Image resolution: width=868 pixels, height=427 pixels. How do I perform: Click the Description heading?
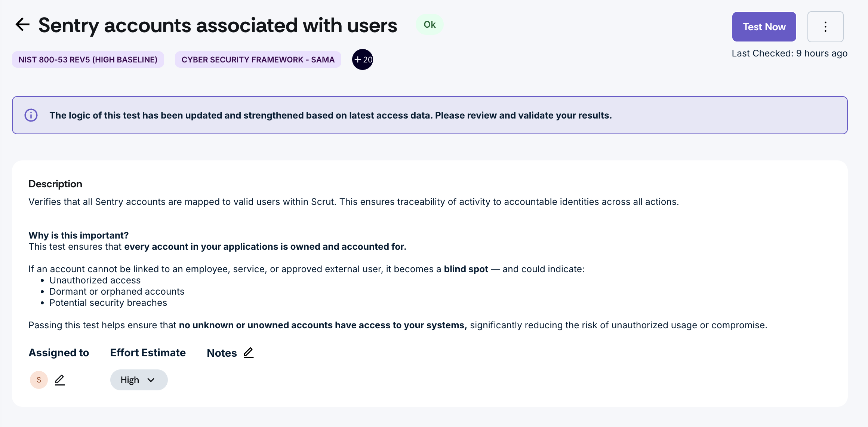click(x=55, y=184)
